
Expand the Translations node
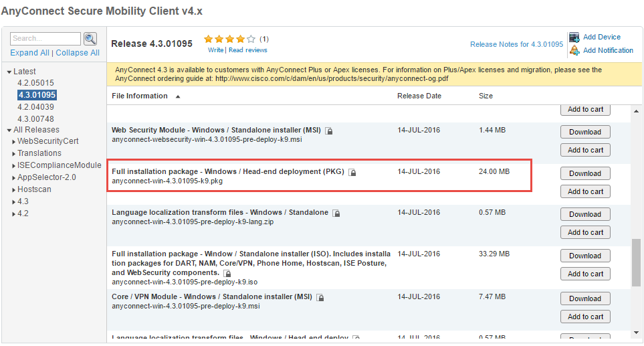pos(14,154)
